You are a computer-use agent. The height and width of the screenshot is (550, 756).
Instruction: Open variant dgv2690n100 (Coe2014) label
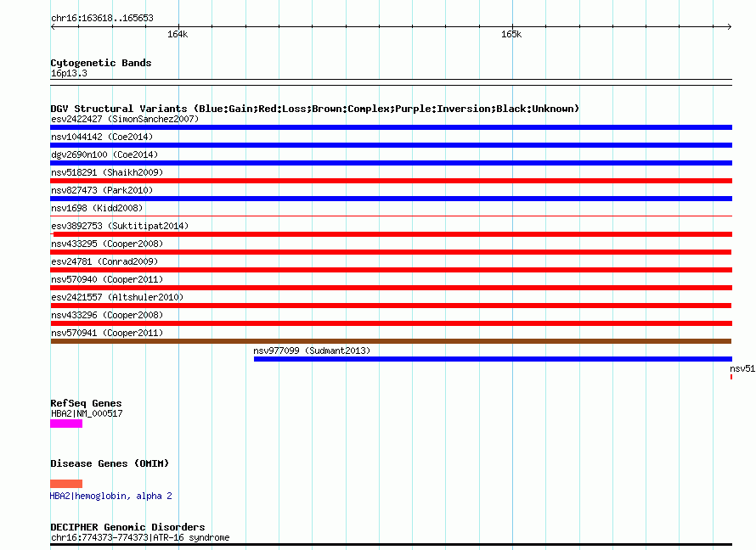104,154
